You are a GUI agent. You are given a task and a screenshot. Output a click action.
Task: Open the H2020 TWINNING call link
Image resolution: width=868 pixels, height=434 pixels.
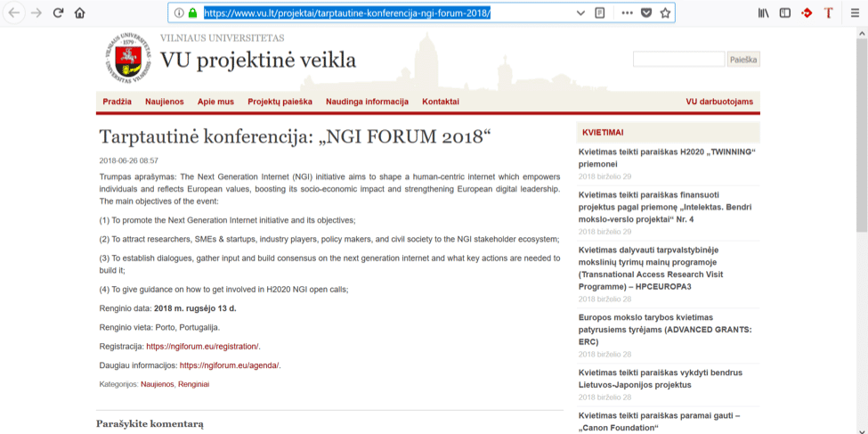tap(667, 158)
